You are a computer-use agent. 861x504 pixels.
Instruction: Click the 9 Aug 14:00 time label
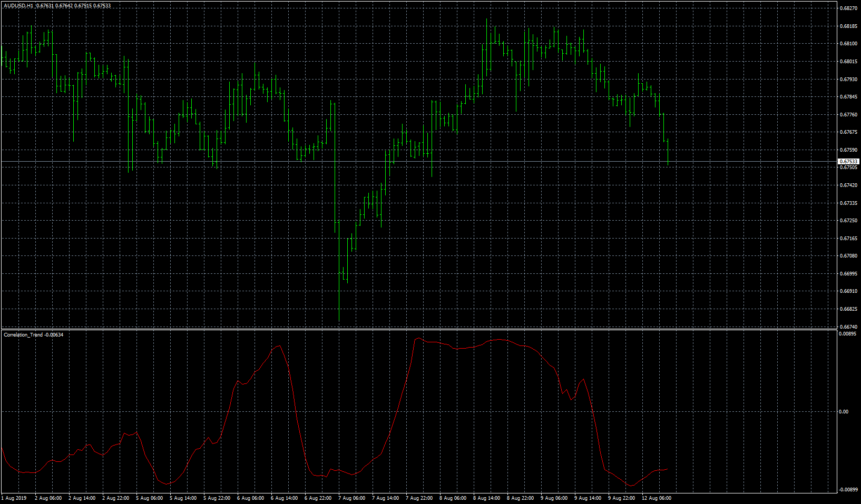[x=588, y=498]
